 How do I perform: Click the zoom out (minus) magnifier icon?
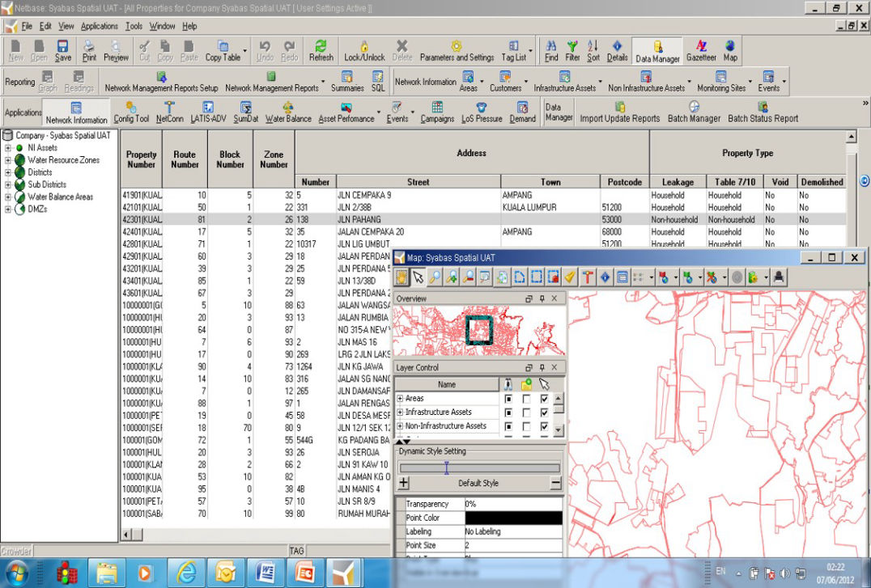[468, 277]
